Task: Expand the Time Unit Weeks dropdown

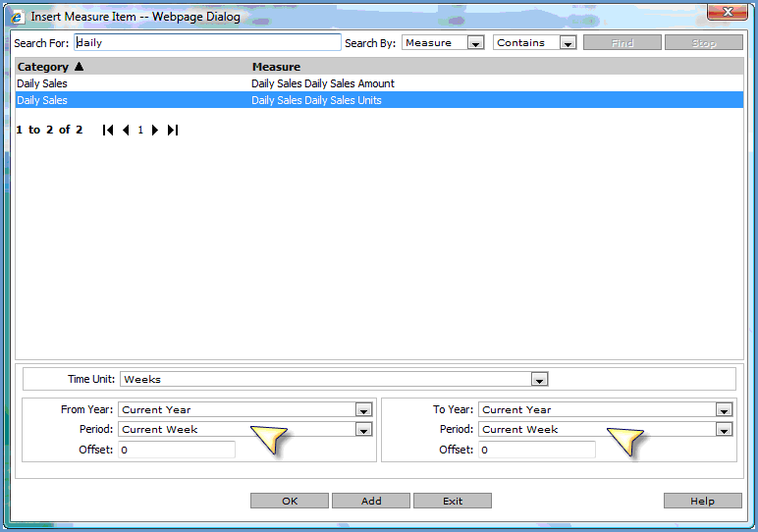Action: click(538, 379)
